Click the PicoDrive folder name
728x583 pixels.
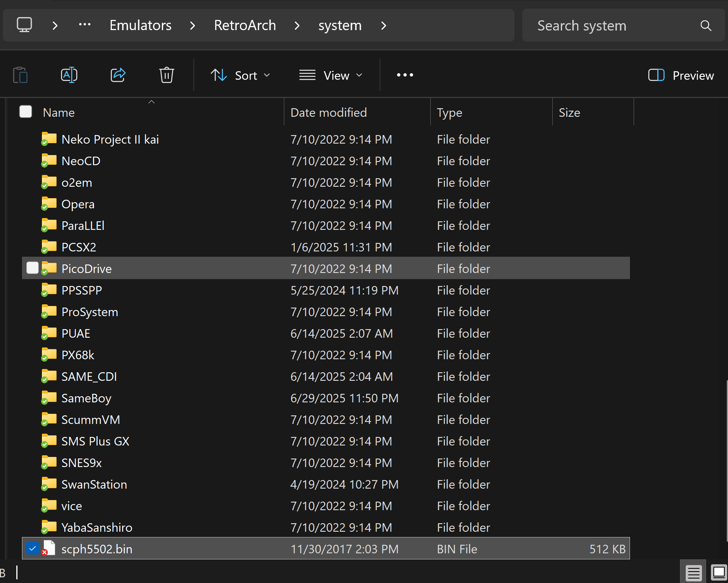coord(86,269)
